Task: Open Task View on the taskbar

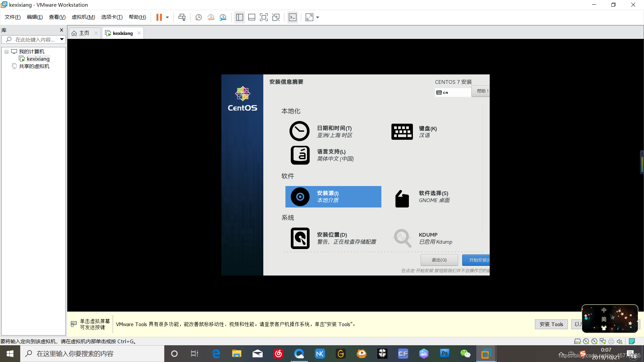Action: (x=195, y=354)
